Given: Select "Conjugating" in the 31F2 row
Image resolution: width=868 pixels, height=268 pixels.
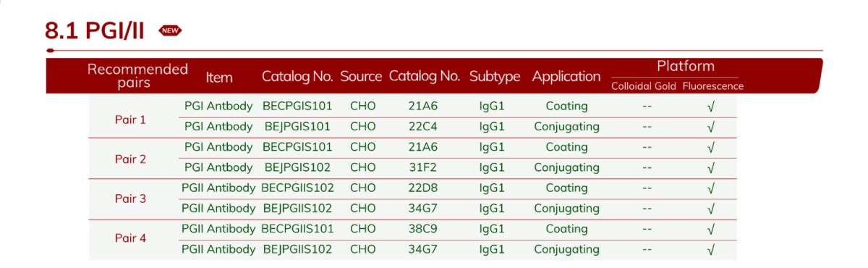Looking at the screenshot, I should tap(567, 168).
